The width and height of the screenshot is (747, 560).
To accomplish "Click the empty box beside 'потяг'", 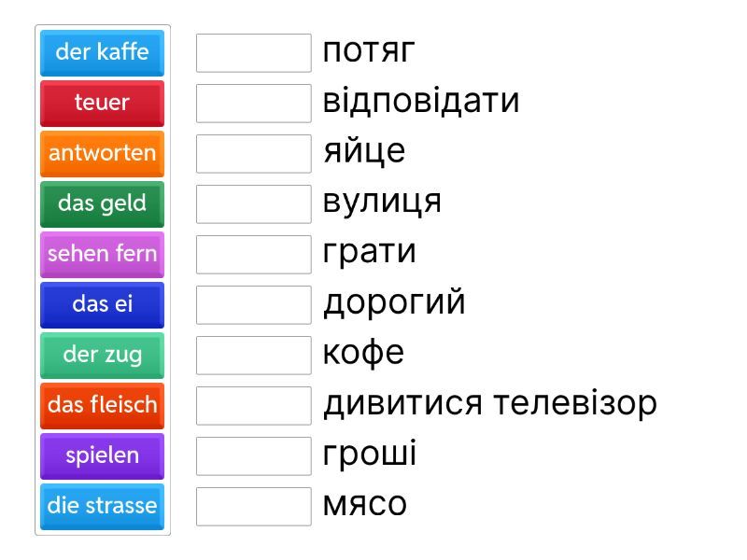I will coord(253,52).
